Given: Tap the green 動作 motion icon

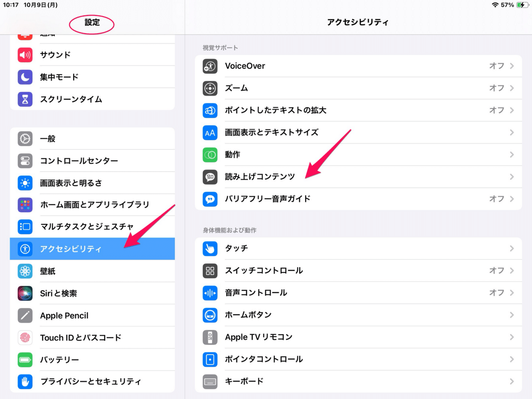Looking at the screenshot, I should point(210,155).
